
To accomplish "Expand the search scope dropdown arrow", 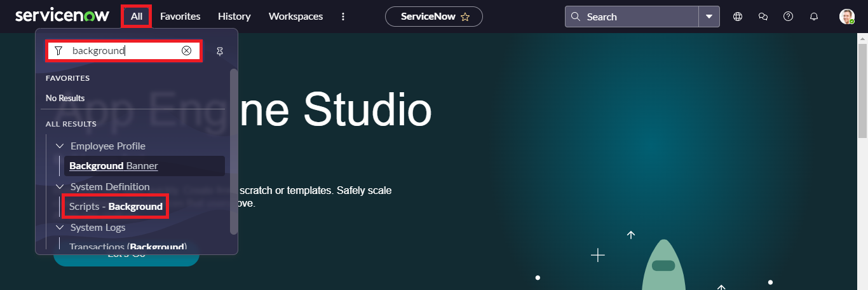I will click(x=709, y=17).
